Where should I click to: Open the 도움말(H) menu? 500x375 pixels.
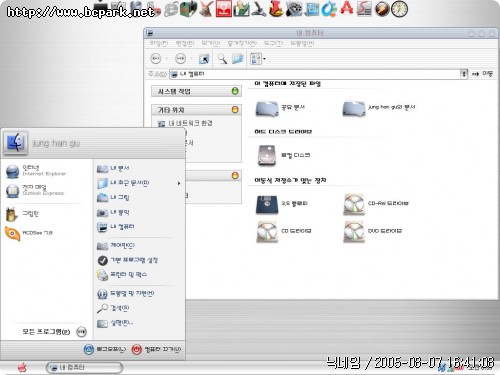[302, 43]
